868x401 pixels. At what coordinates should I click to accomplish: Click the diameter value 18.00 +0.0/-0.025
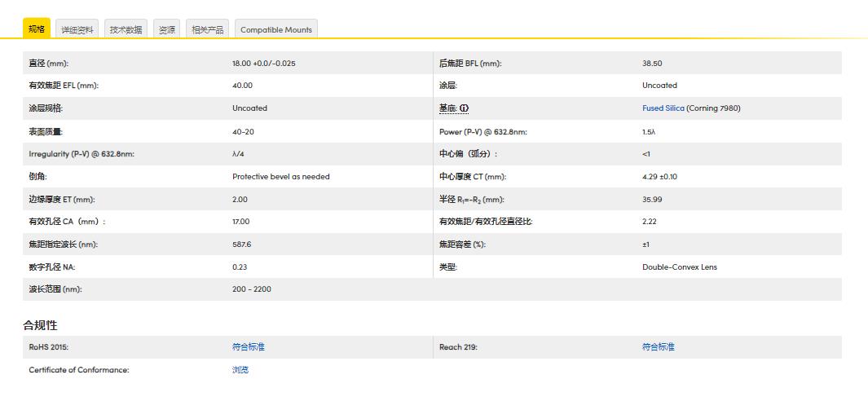coord(263,64)
